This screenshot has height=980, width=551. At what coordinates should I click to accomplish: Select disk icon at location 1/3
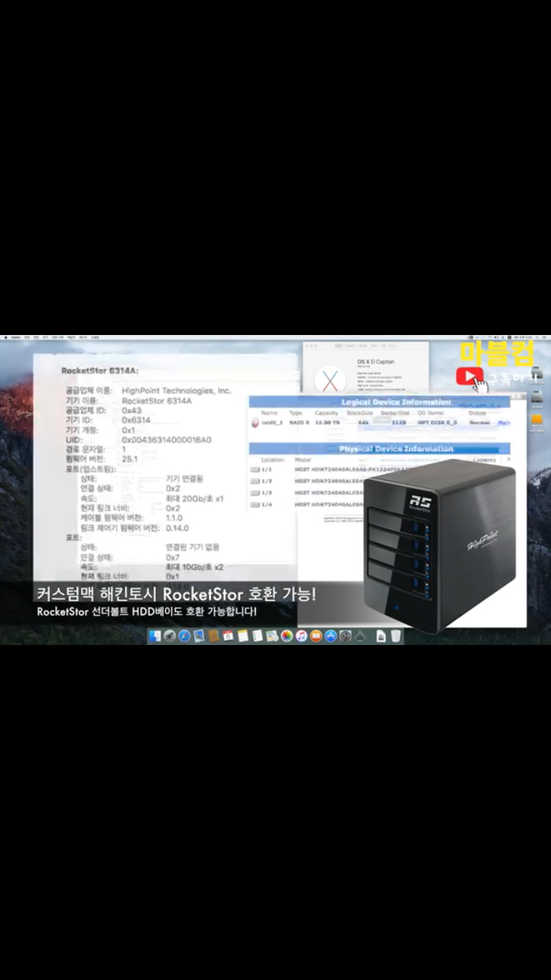[x=255, y=492]
